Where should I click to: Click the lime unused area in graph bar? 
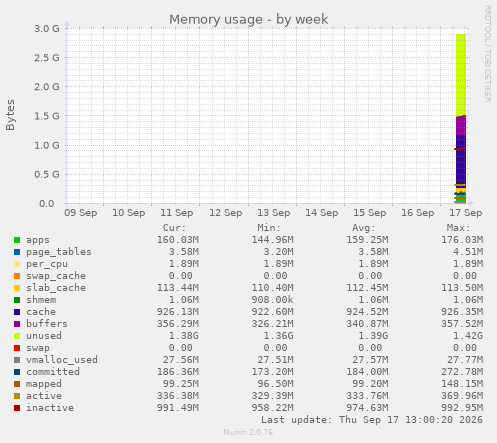pos(461,75)
